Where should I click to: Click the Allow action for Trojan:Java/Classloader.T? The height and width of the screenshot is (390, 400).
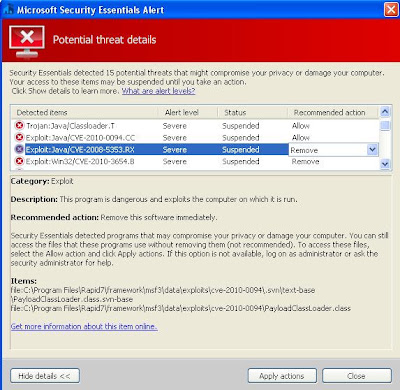301,126
